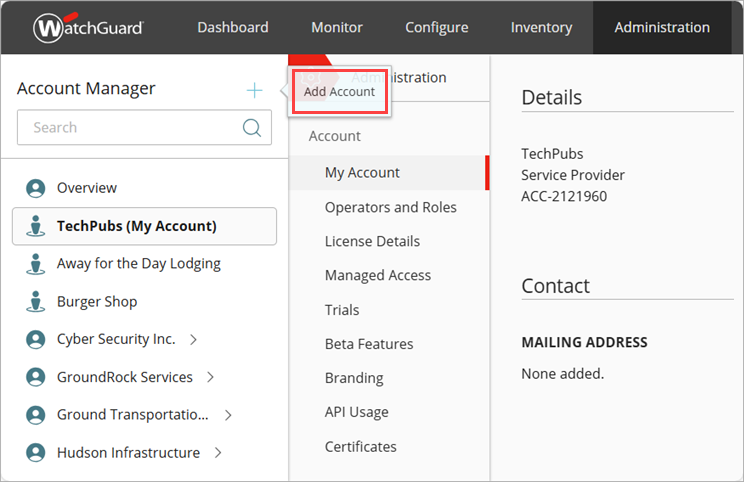Click the Details heading

[551, 97]
